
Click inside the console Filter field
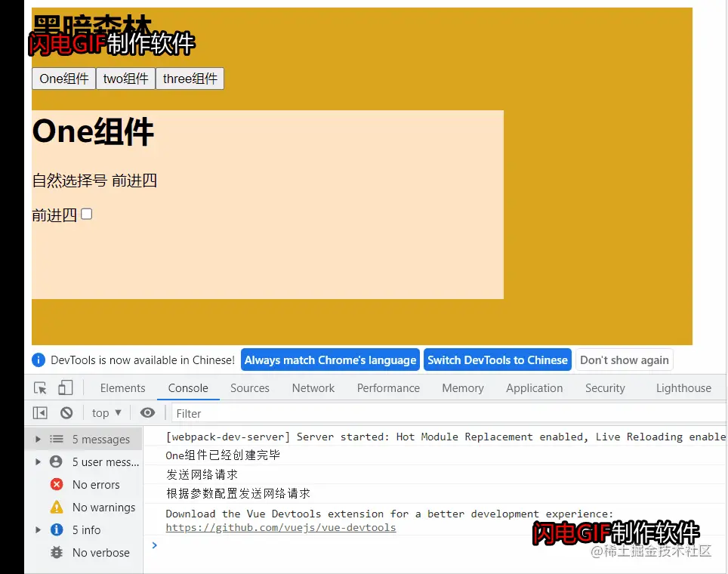tap(227, 412)
